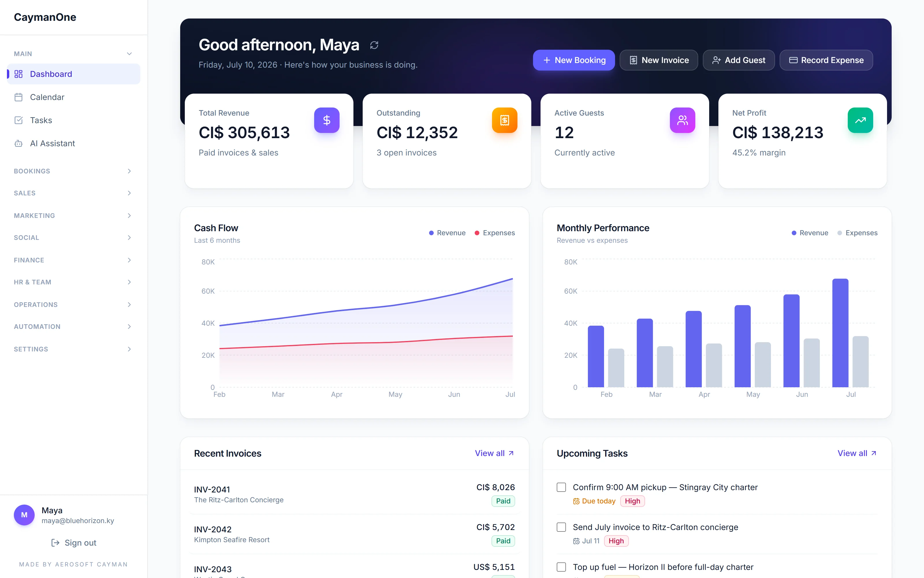Click the calendar icon beside Due today
The width and height of the screenshot is (924, 578).
tap(576, 501)
